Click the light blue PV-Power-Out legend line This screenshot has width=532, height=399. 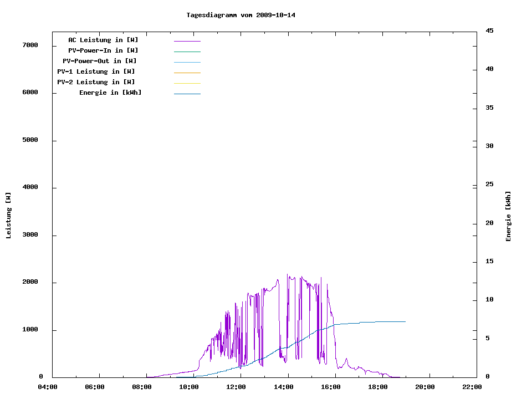tap(187, 62)
